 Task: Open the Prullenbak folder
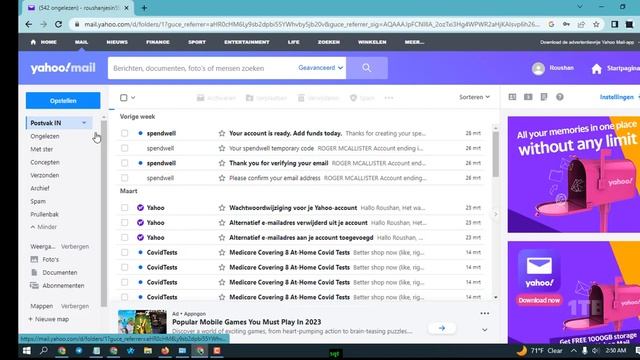(x=44, y=214)
